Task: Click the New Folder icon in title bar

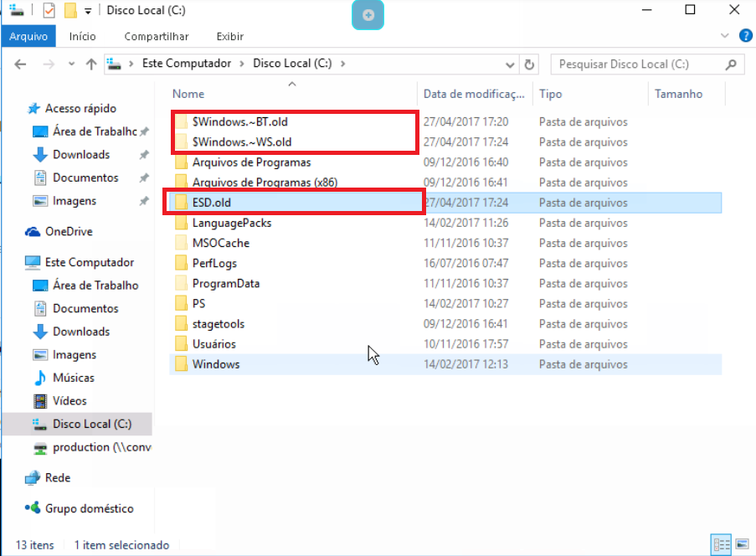Action: [70, 10]
